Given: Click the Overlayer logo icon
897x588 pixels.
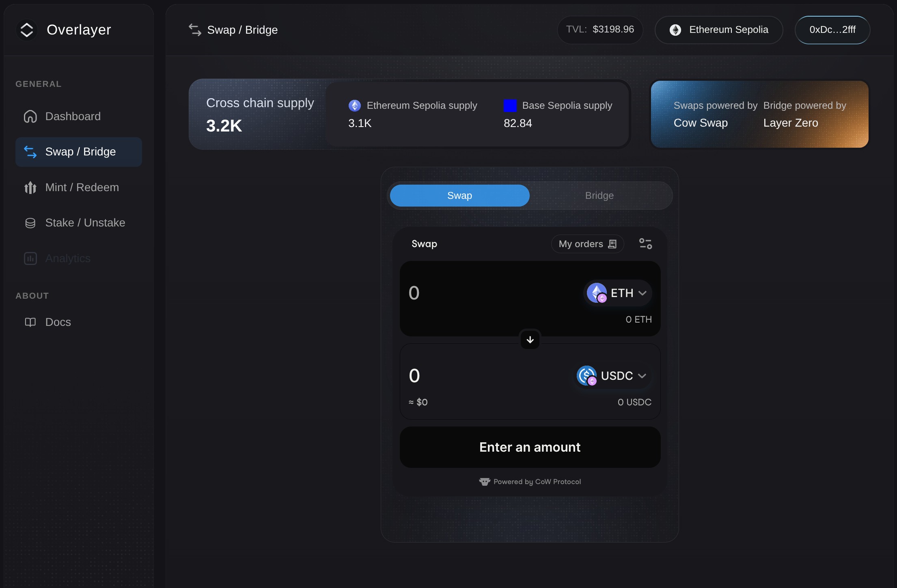Looking at the screenshot, I should tap(27, 30).
